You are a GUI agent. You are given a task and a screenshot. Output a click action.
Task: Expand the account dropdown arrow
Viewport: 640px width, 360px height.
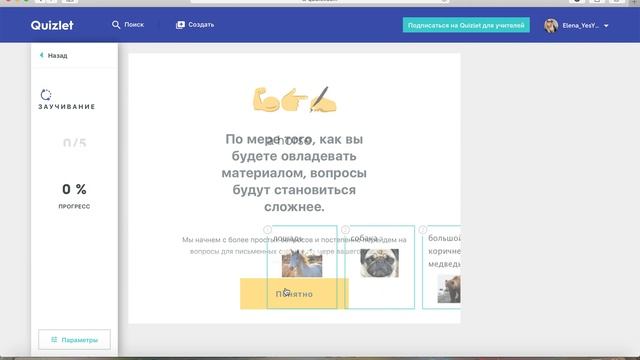(x=606, y=26)
